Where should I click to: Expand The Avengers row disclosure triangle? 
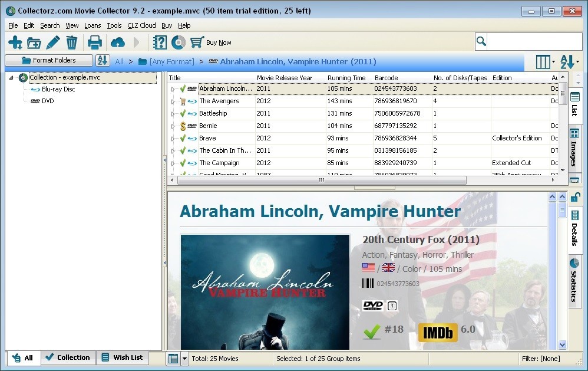click(x=171, y=101)
